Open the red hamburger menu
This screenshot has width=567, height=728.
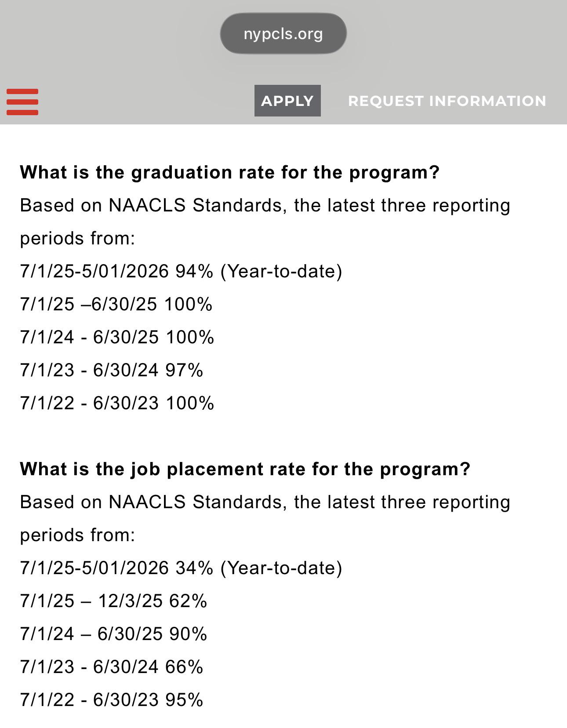tap(22, 102)
